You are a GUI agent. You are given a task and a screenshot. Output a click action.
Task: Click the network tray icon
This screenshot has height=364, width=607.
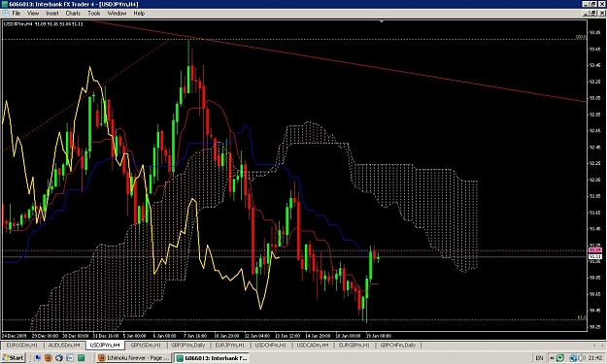[x=573, y=358]
